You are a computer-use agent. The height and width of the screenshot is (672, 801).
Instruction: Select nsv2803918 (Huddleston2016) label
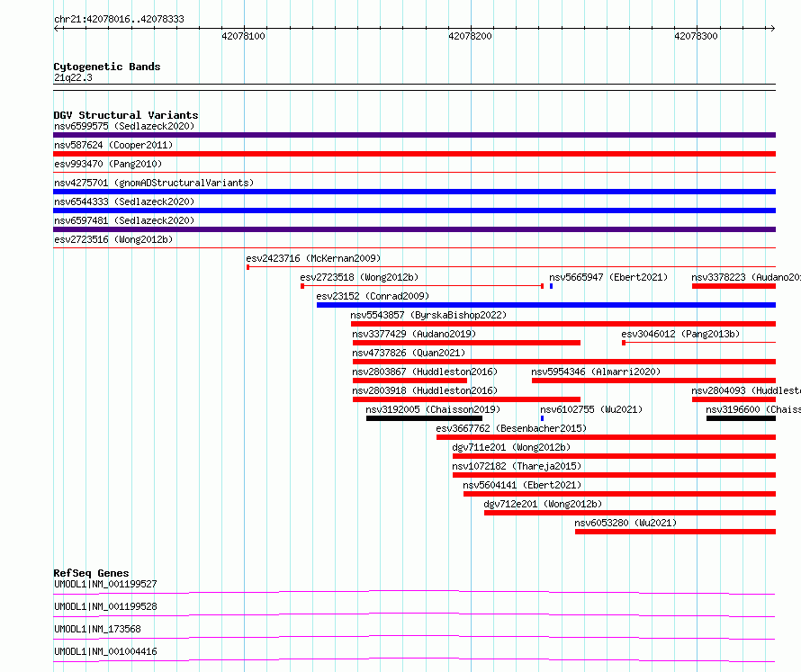(425, 390)
